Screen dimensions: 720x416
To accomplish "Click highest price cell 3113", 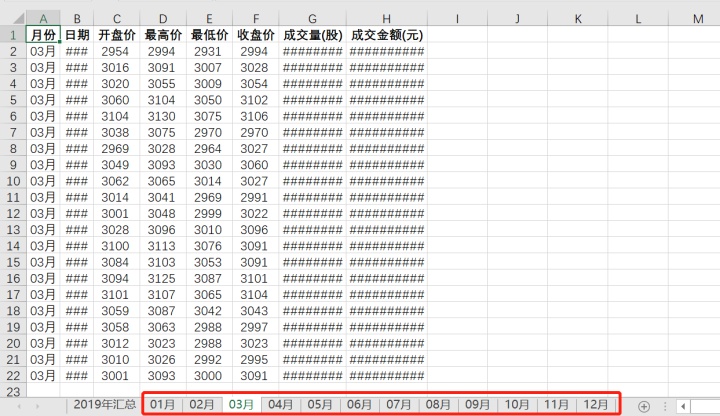I will pyautogui.click(x=163, y=246).
